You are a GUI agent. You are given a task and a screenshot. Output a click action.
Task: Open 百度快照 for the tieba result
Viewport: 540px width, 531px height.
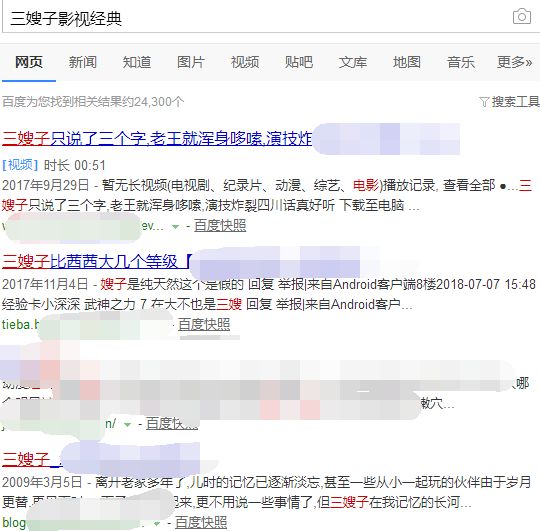pos(204,324)
